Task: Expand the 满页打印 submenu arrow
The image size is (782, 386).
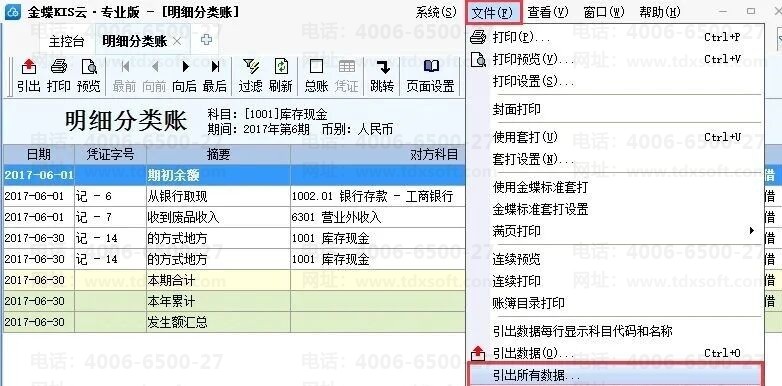Action: (x=752, y=230)
